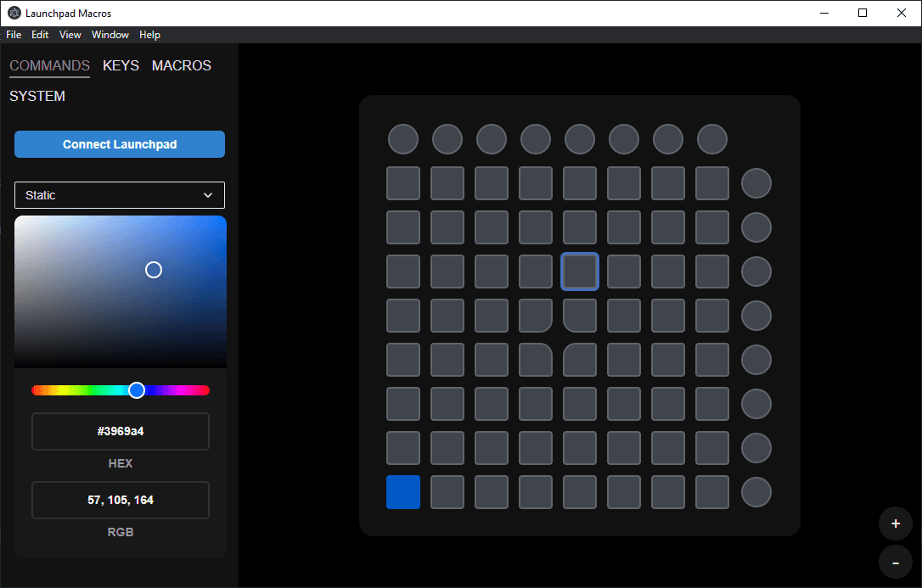Click the third round button in right column
This screenshot has height=588, width=922.
click(756, 272)
